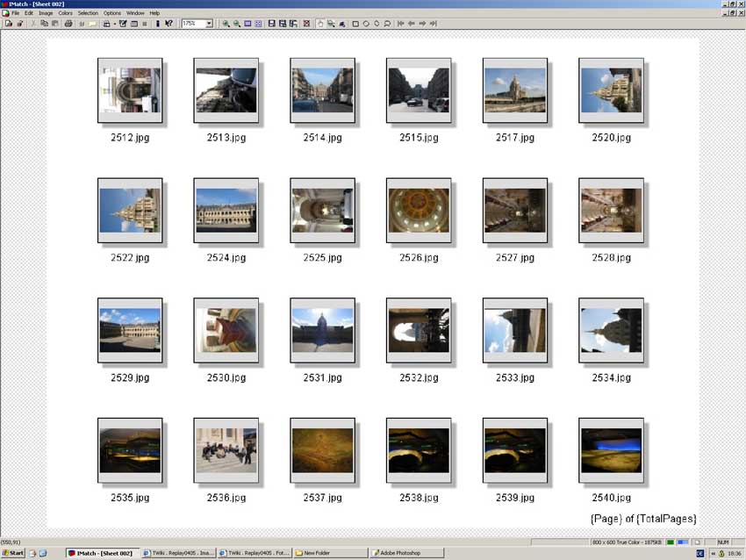Open the Help menu
Screen dimensions: 746x560
point(154,13)
